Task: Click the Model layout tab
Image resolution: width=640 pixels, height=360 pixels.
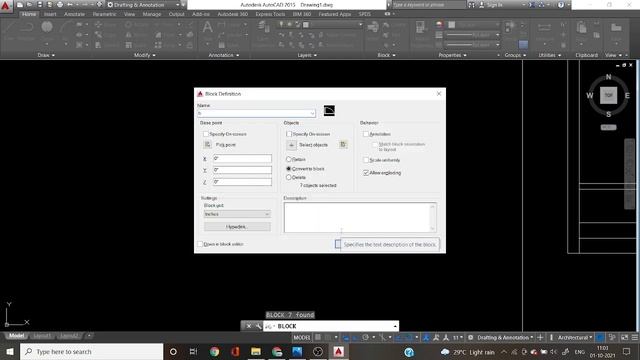Action: 16,336
